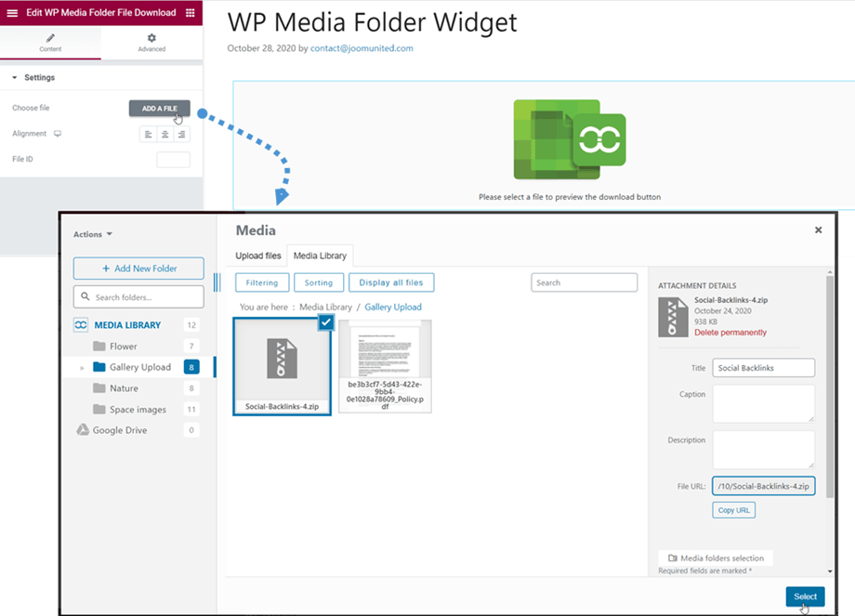Open the Elementor widgets grid icon
The width and height of the screenshot is (855, 616).
(x=191, y=12)
